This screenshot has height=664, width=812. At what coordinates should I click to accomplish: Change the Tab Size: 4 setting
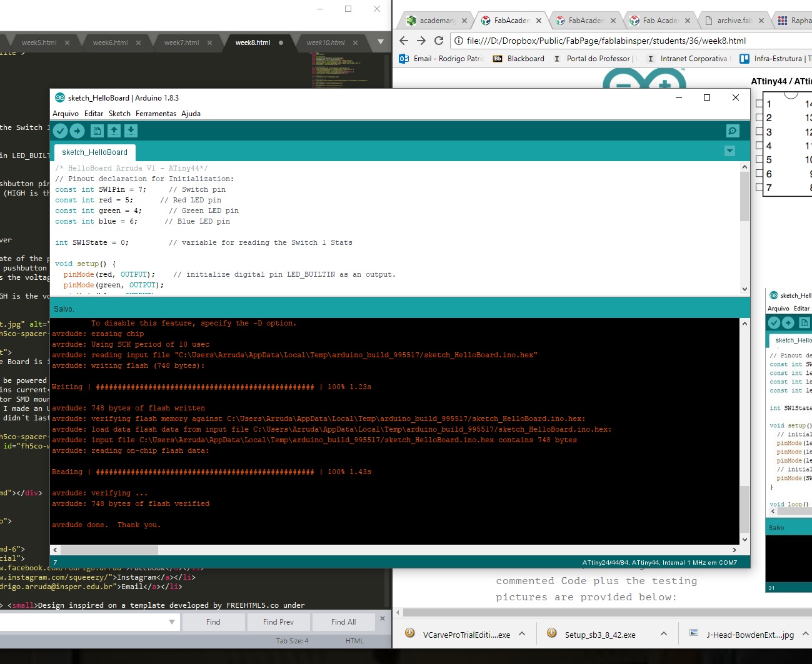pos(292,641)
